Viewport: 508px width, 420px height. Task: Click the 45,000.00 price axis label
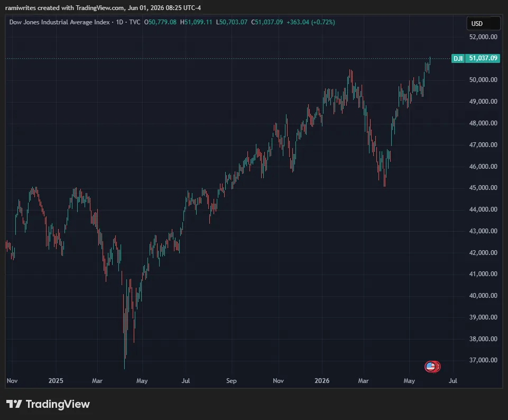(483, 188)
